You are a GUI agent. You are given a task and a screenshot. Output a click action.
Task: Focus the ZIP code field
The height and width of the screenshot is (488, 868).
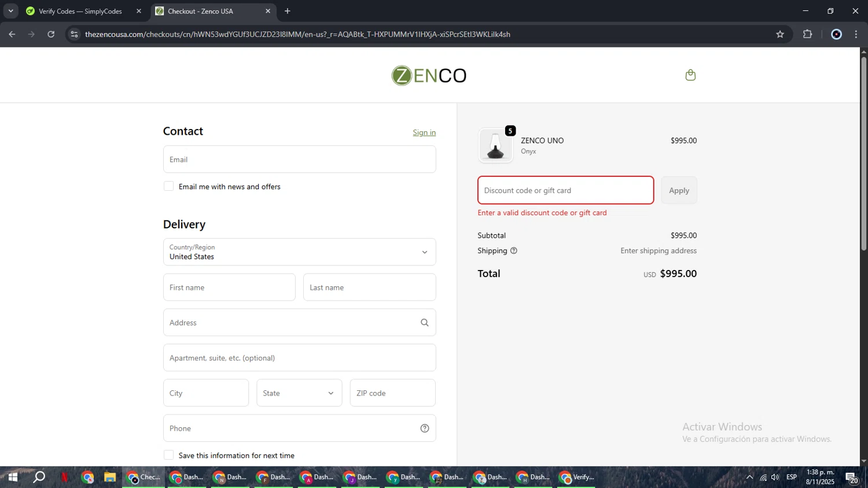pyautogui.click(x=392, y=393)
